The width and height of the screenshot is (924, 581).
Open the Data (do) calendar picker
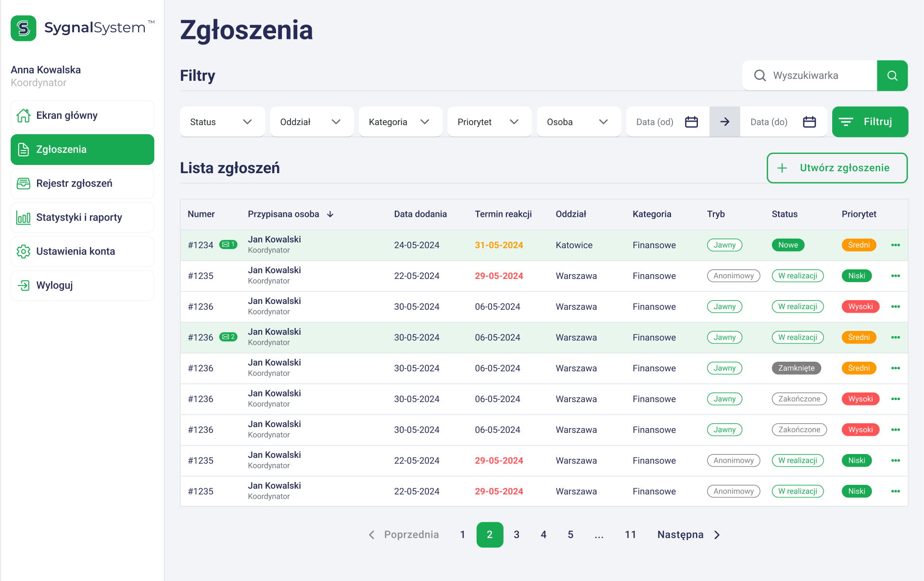coord(809,122)
